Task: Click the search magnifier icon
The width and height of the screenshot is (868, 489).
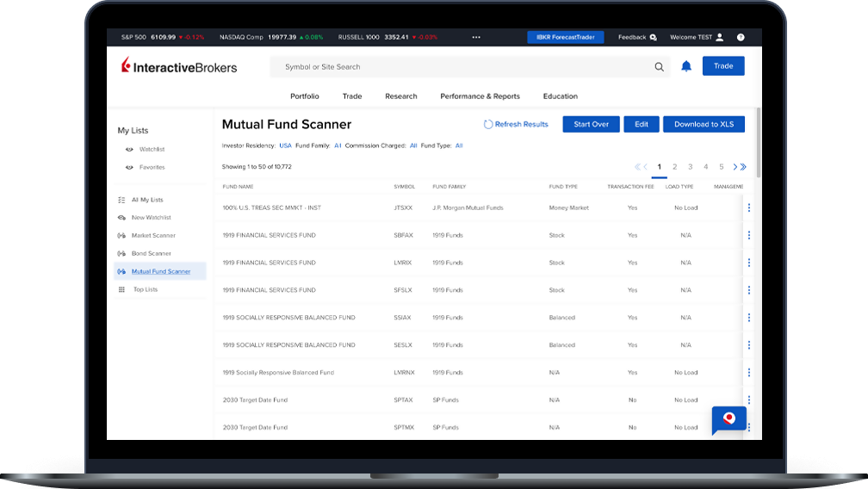Action: (x=660, y=66)
